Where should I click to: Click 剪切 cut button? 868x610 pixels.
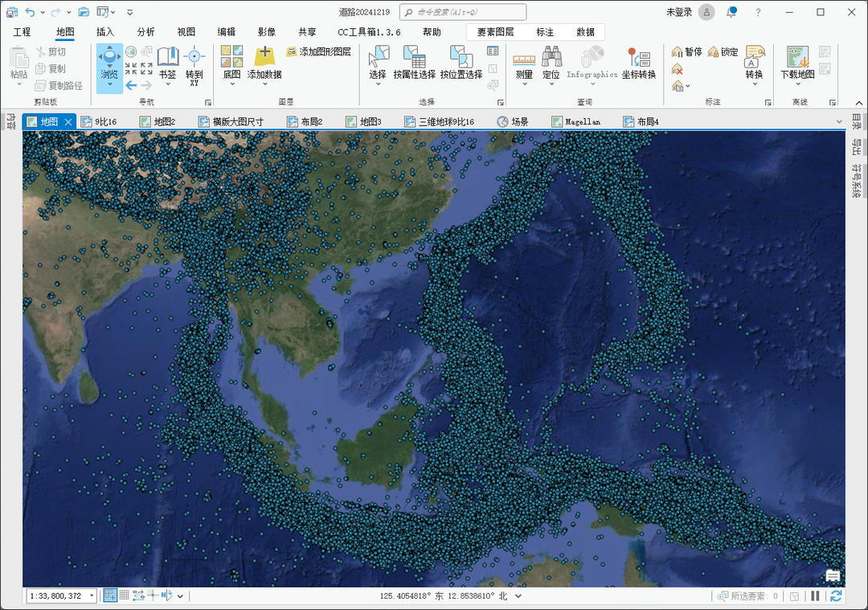click(51, 52)
